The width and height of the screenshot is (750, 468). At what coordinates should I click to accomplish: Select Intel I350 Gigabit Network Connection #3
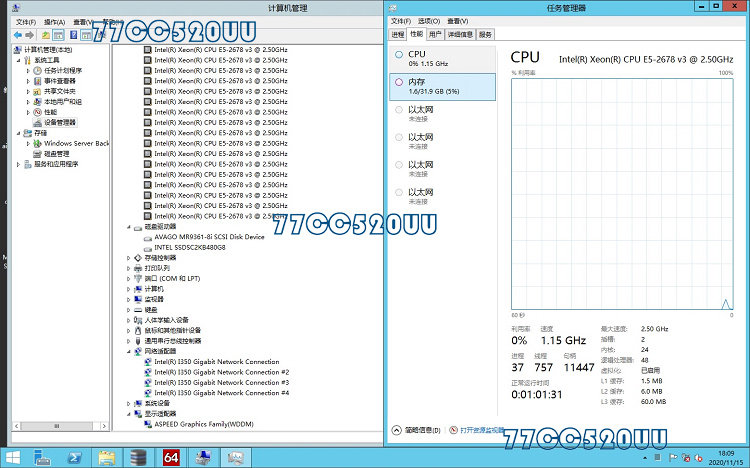(221, 383)
